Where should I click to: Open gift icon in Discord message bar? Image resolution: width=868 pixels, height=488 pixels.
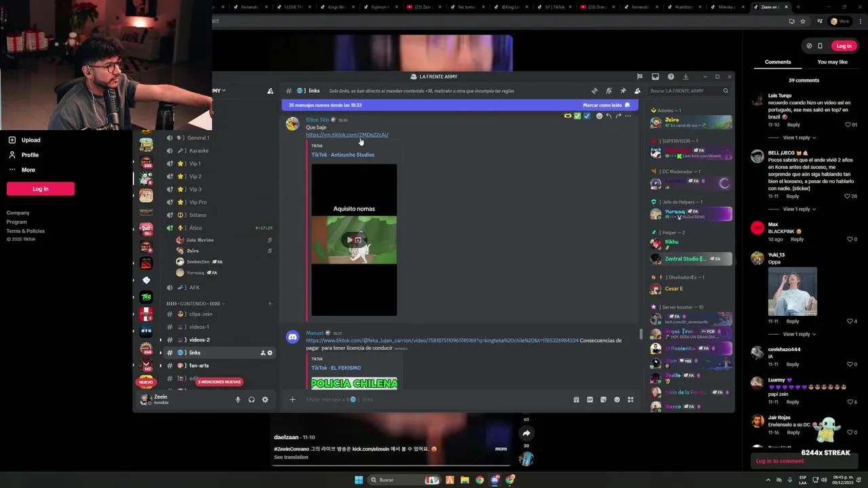[x=576, y=400]
